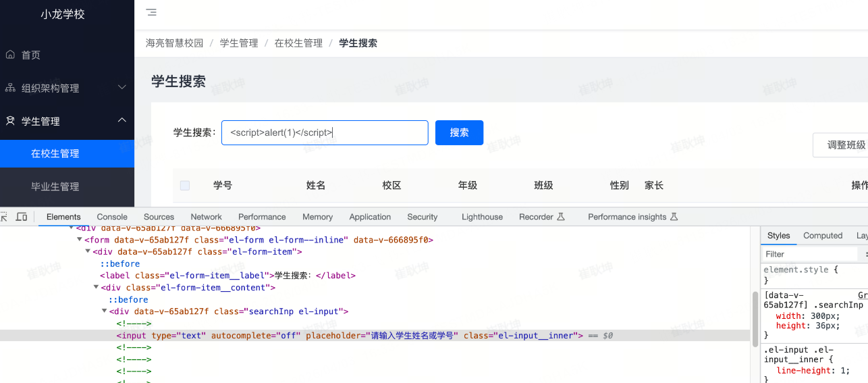Image resolution: width=868 pixels, height=383 pixels.
Task: Go to 在校生管理 breadcrumb link
Action: 298,43
